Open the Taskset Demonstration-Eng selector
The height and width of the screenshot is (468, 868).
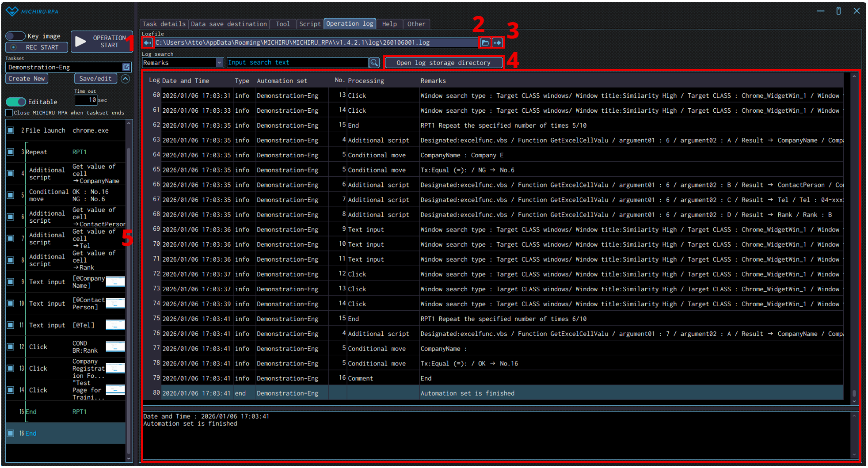[65, 67]
